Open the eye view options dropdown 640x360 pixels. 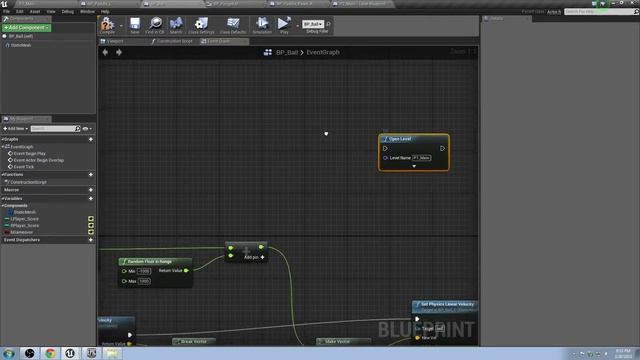[x=87, y=129]
